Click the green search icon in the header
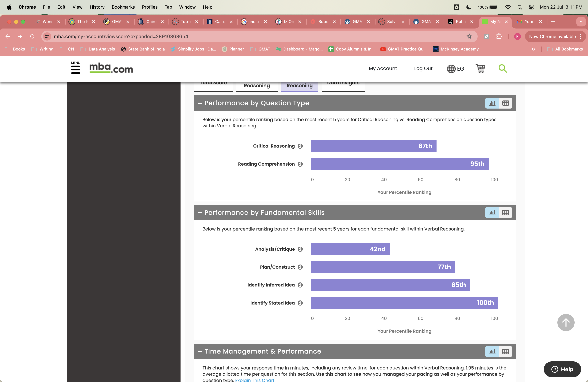Viewport: 588px width, 382px height. (x=503, y=69)
